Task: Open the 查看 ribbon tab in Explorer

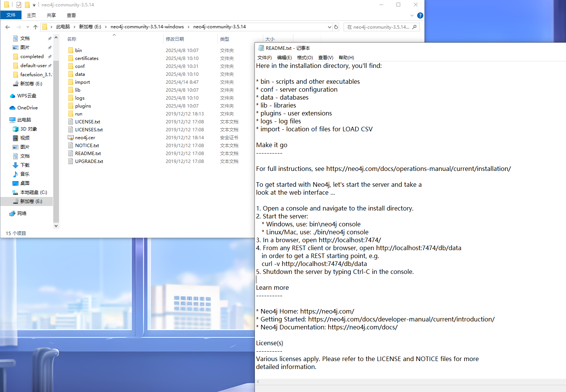Action: click(71, 15)
